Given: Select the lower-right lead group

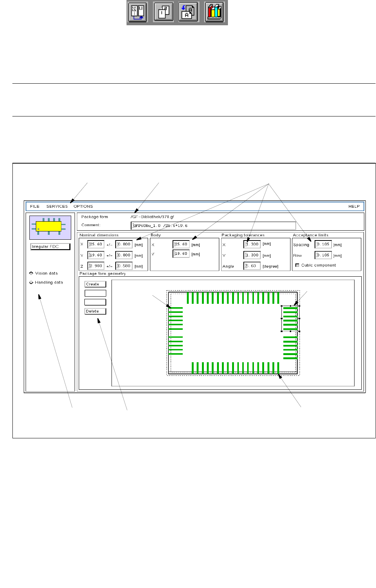Looking at the screenshot, I should [x=290, y=348].
